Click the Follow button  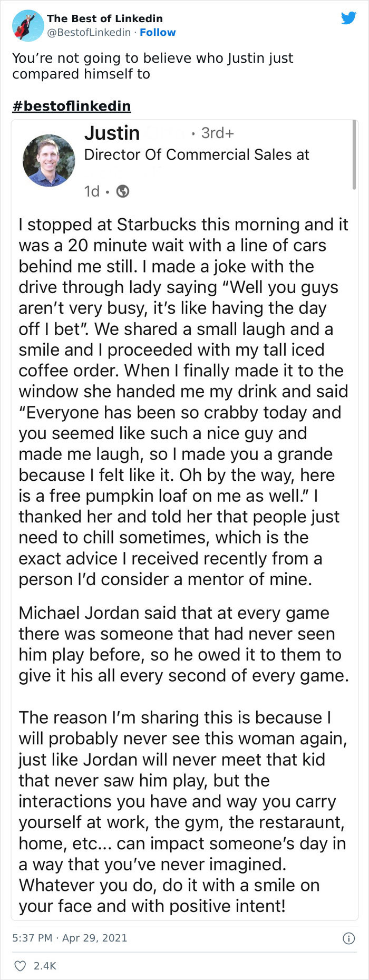tap(159, 32)
